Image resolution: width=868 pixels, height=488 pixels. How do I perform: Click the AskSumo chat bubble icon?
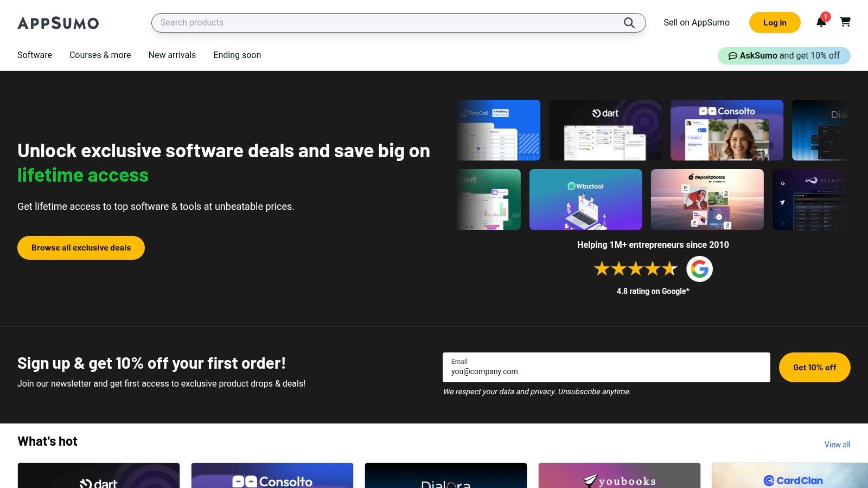[733, 55]
